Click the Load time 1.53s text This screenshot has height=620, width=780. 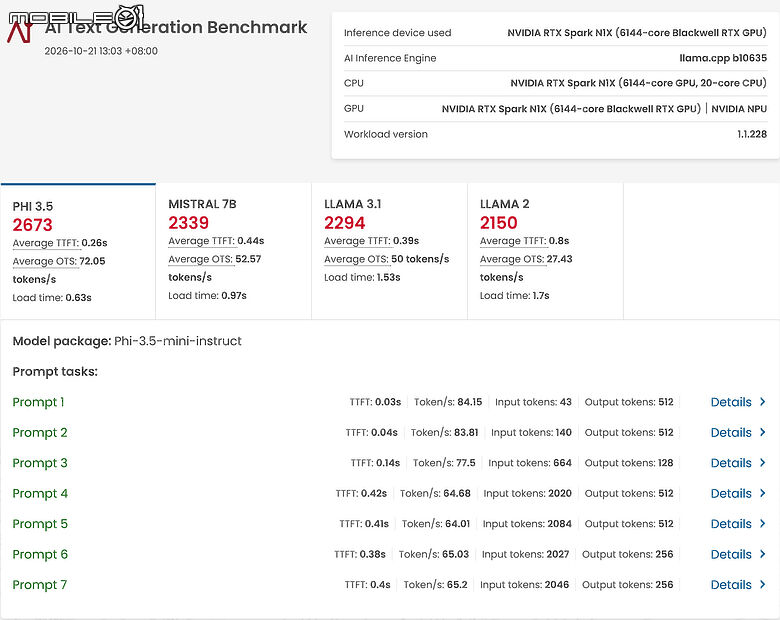point(362,277)
